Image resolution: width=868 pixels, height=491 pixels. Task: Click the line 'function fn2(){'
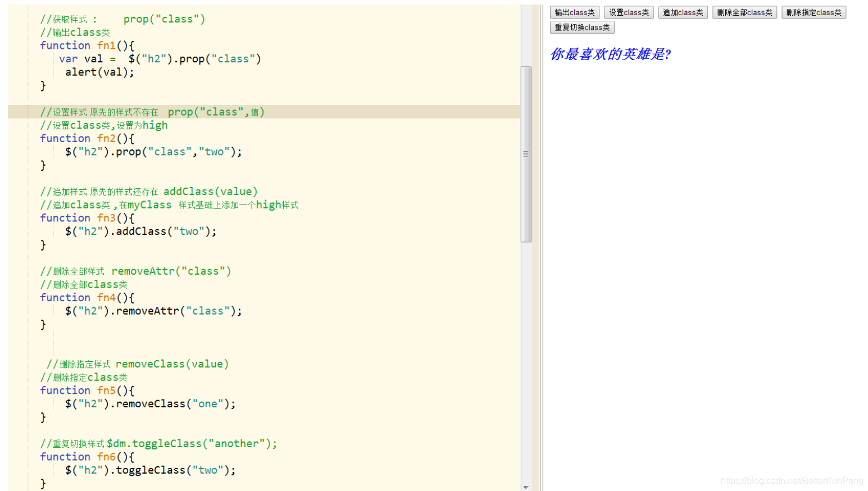click(87, 138)
